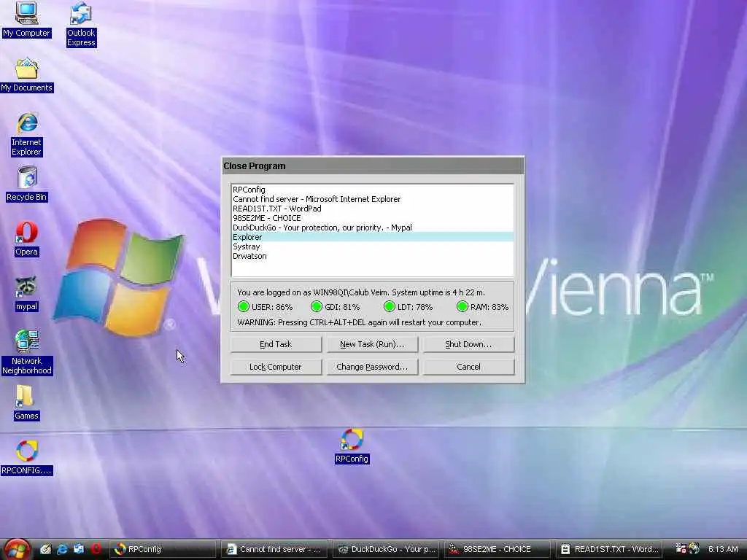Click the RAM: 83% resource indicator
Screen dimensions: 747x560
pyautogui.click(x=483, y=307)
